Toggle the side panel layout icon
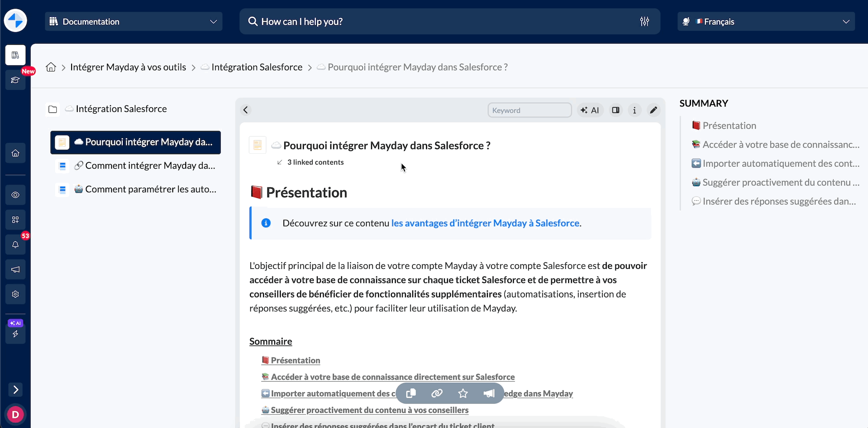Screen dimensions: 868x428 coord(615,110)
